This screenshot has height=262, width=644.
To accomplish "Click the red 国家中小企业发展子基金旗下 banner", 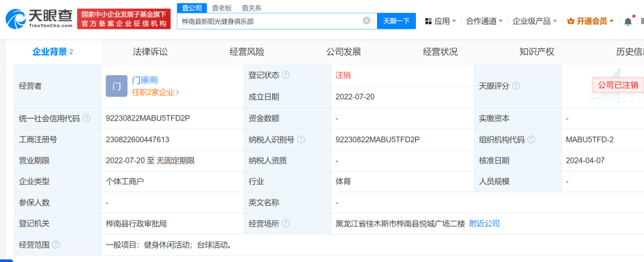I will (123, 19).
